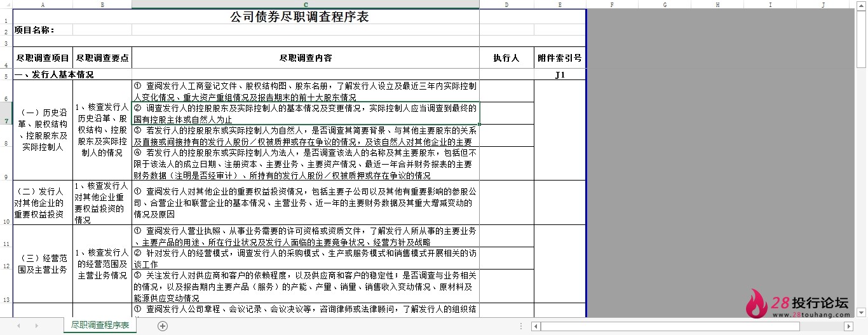Select column H header
Screen dimensions: 868x335
tap(717, 4)
